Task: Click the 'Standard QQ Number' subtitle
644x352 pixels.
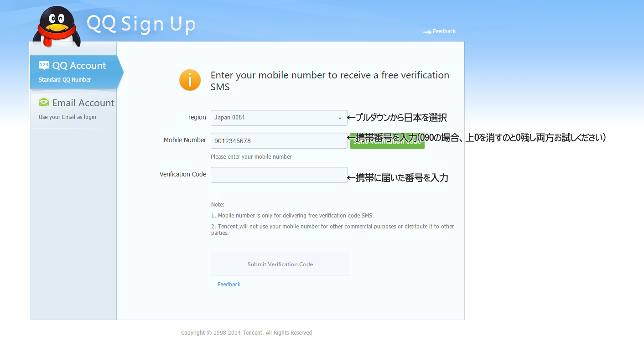Action: click(x=65, y=80)
